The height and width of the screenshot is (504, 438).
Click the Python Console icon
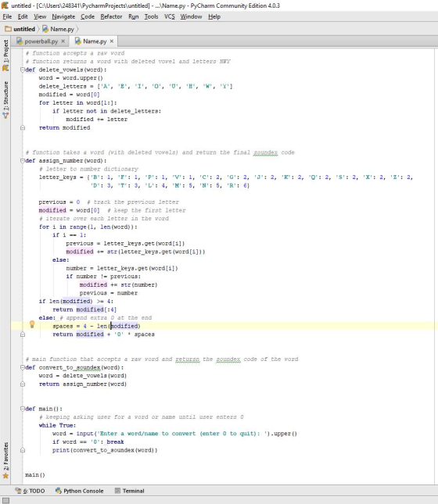point(58,491)
